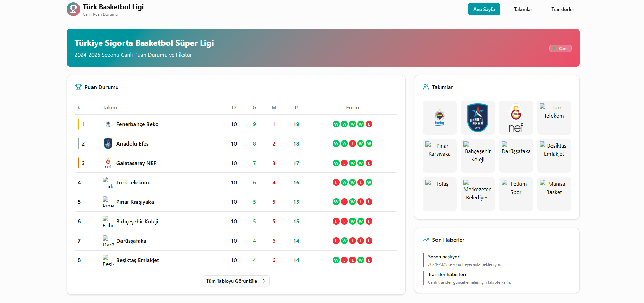Click the Sezon başlıyor! news item

pos(464,260)
